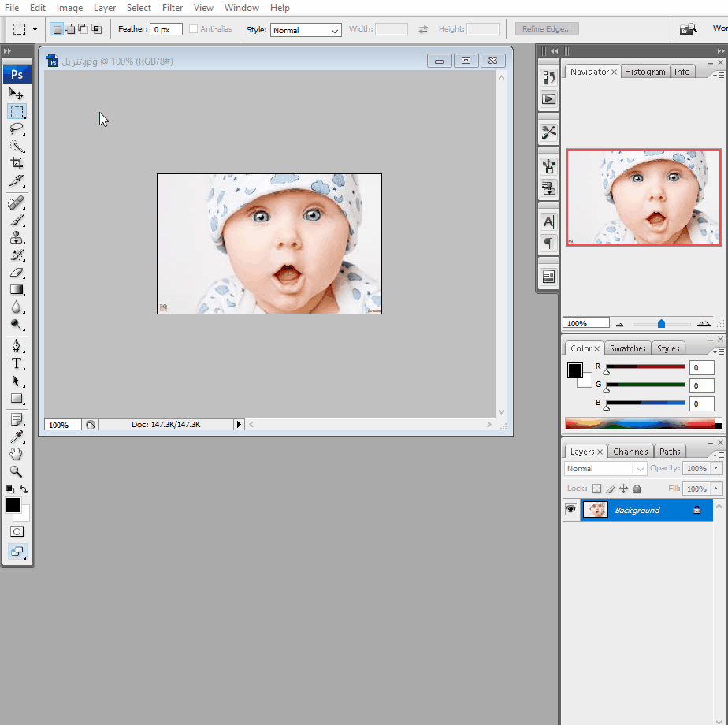Switch to the Channels tab
The width and height of the screenshot is (728, 725).
coord(630,452)
